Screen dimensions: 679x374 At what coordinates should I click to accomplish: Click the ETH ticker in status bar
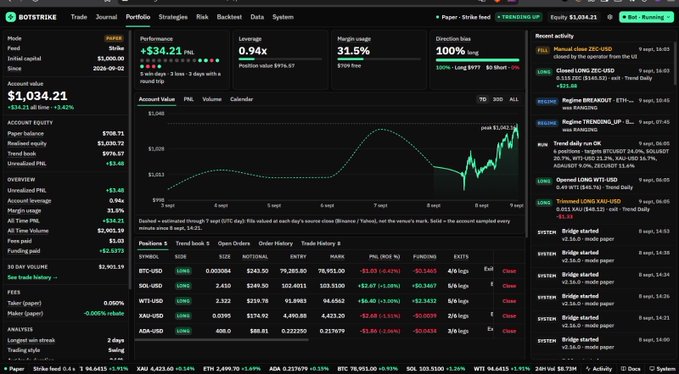click(231, 369)
